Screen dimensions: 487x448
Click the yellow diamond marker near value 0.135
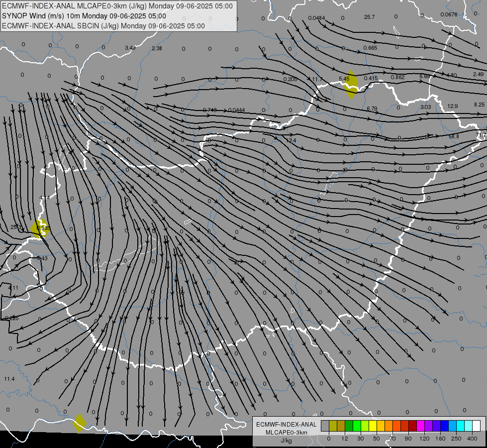(39, 228)
